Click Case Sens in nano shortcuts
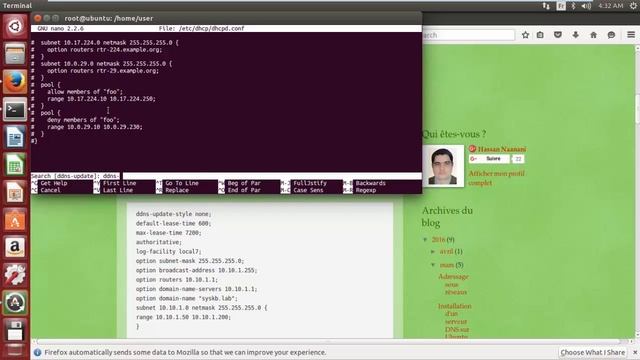The image size is (640, 360). 308,190
